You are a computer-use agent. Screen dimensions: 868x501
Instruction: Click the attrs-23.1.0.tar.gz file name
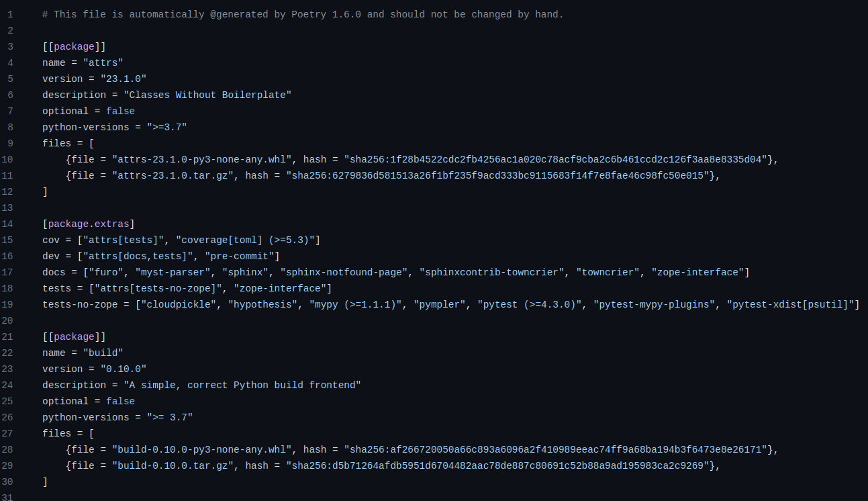tap(173, 175)
